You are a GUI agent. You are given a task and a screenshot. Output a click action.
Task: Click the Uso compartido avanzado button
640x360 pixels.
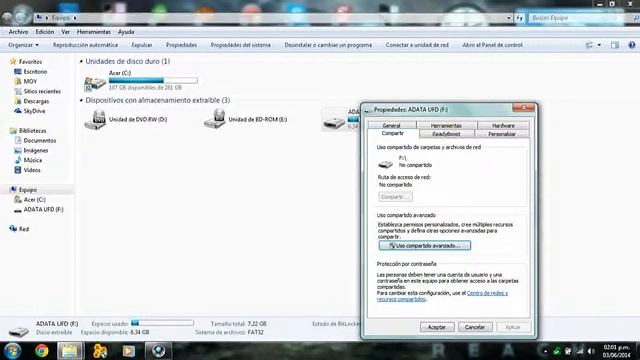[424, 246]
